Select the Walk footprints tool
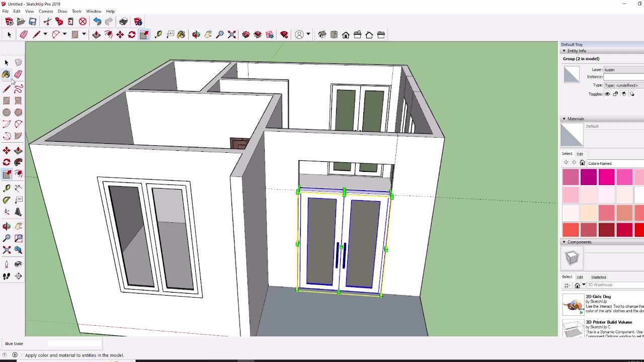 tap(7, 276)
